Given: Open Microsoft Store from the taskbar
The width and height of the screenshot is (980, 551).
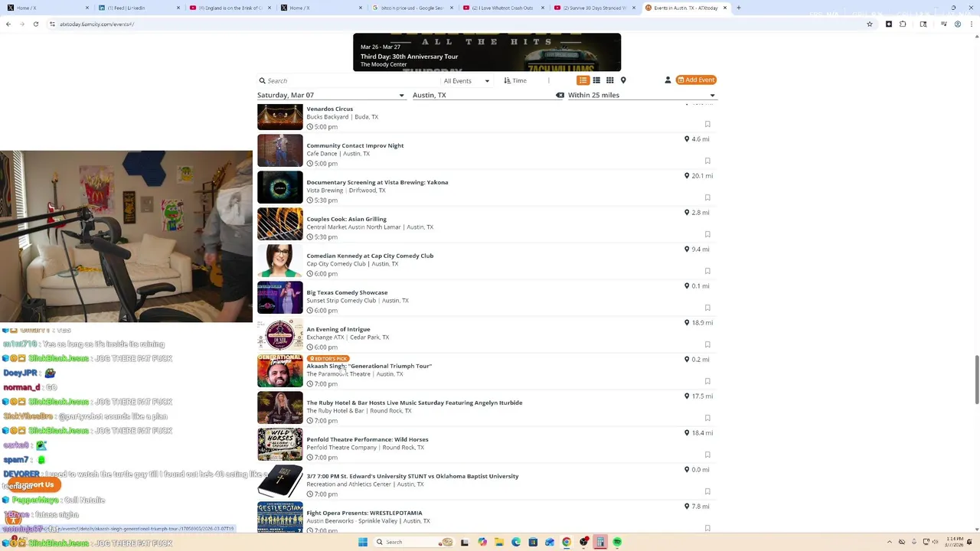Looking at the screenshot, I should click(533, 542).
